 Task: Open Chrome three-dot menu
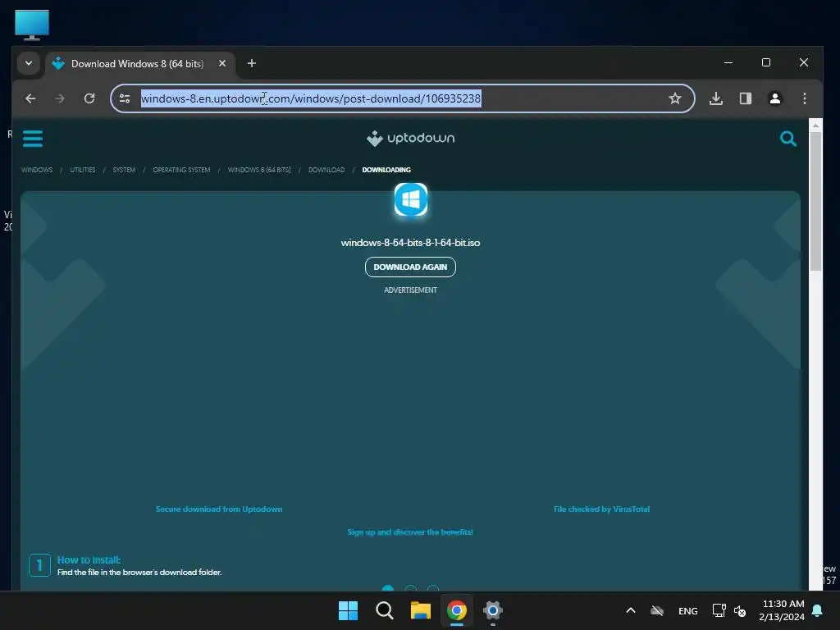click(804, 98)
